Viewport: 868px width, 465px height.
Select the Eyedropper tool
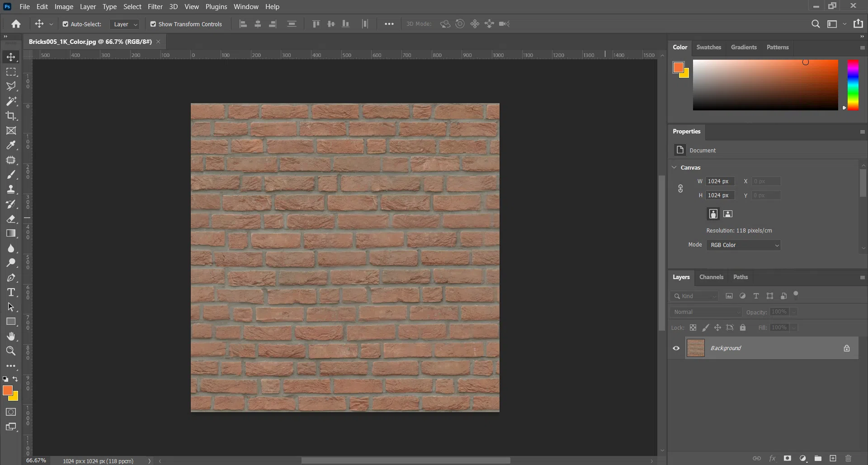coord(11,145)
